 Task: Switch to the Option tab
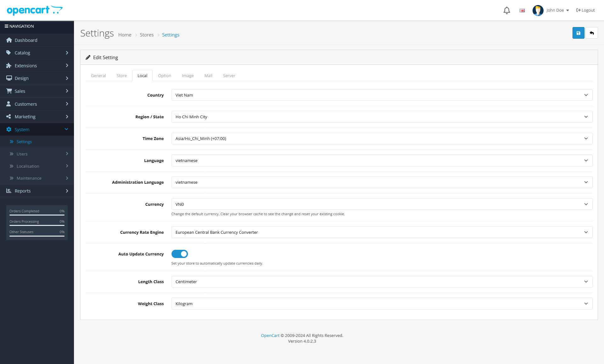165,76
